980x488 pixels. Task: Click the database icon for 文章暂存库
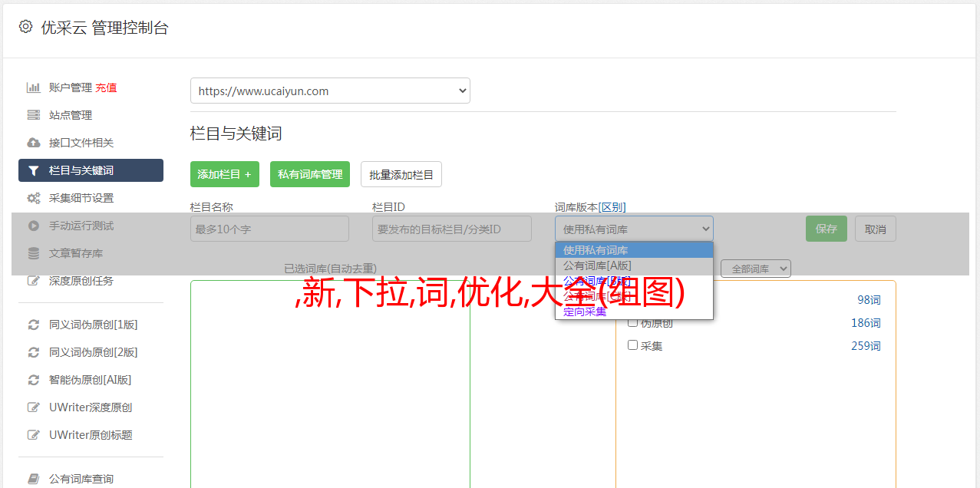(34, 253)
